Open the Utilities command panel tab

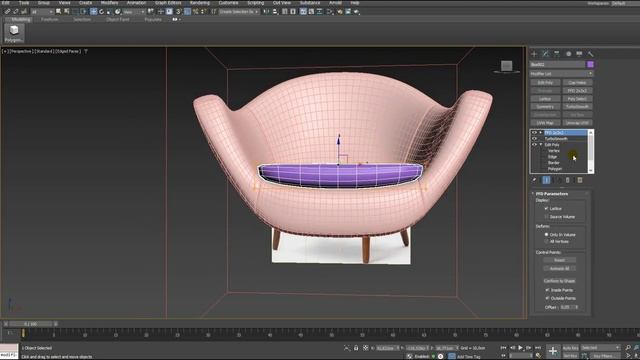point(590,54)
